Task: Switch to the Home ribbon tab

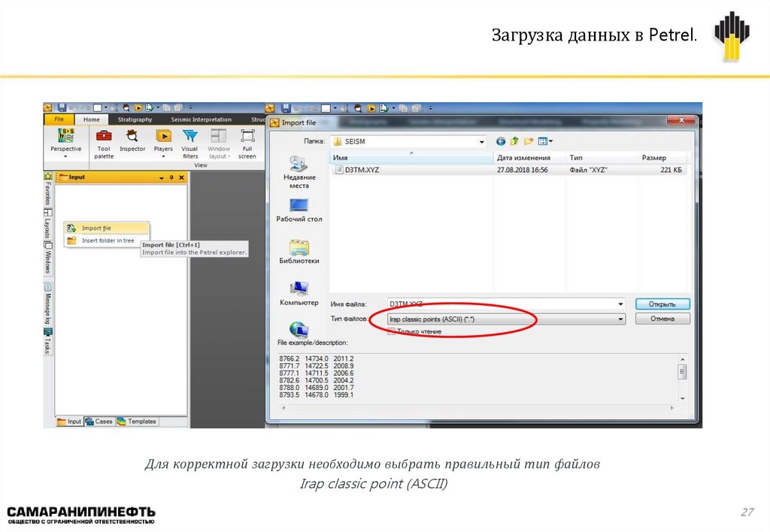Action: coord(91,119)
